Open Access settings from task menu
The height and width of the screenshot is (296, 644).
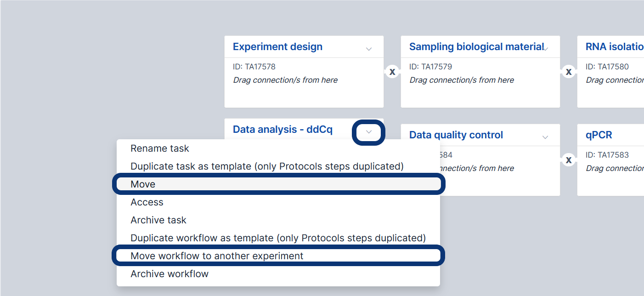(147, 202)
